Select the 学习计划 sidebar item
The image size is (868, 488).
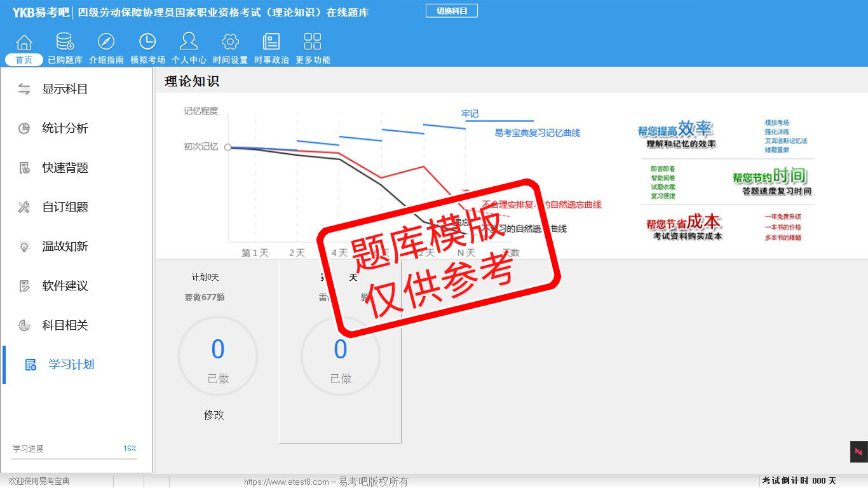(x=71, y=365)
